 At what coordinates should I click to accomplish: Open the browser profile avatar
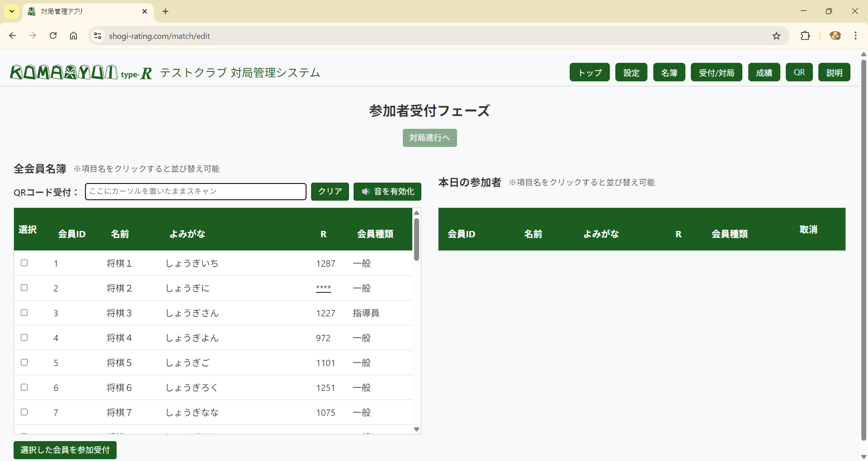pyautogui.click(x=835, y=36)
